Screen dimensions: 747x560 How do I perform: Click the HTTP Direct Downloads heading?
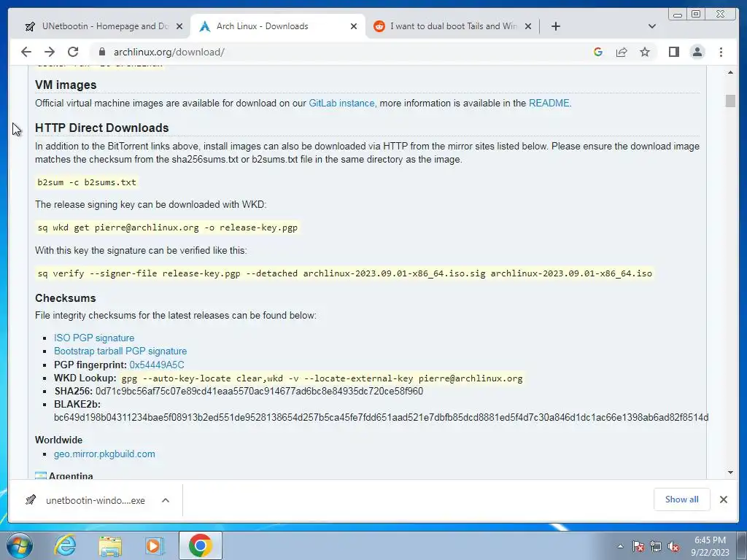(102, 128)
